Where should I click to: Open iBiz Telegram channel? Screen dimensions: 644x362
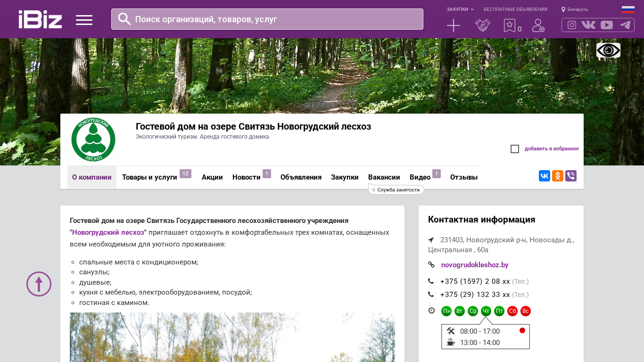pyautogui.click(x=625, y=25)
